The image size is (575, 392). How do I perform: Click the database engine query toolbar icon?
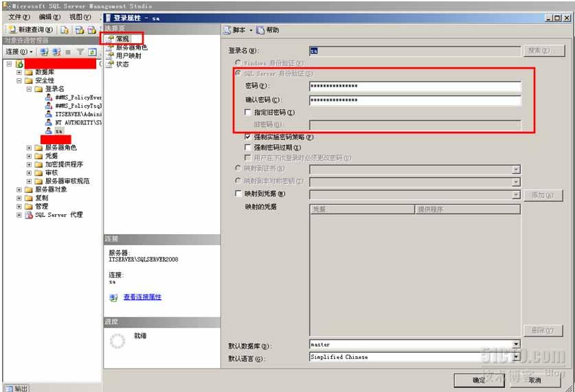pyautogui.click(x=80, y=30)
